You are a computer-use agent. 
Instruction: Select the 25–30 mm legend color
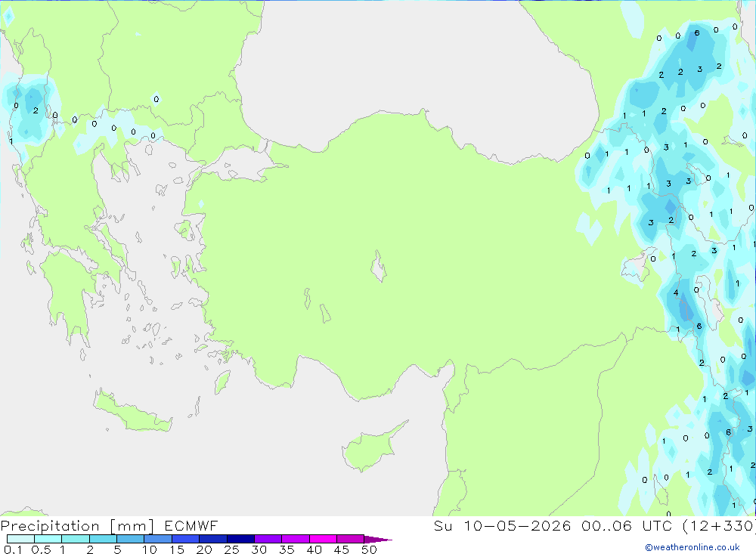tap(240, 539)
